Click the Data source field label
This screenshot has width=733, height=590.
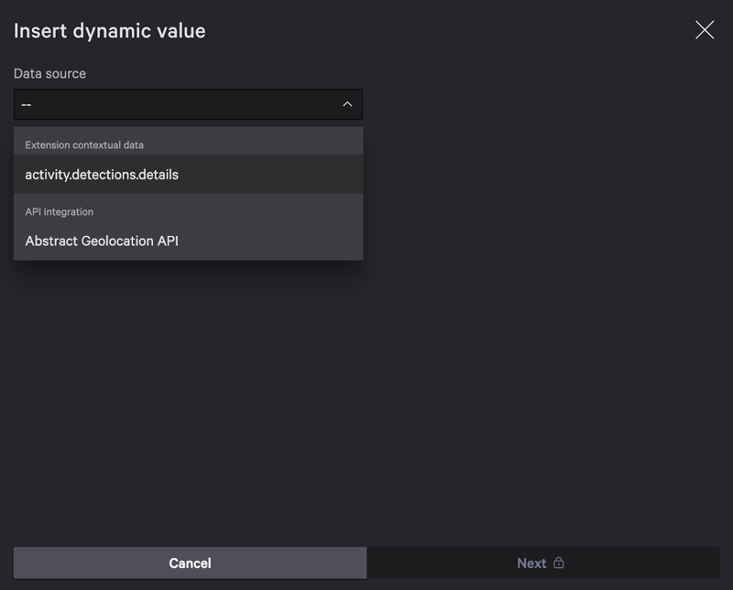point(50,73)
